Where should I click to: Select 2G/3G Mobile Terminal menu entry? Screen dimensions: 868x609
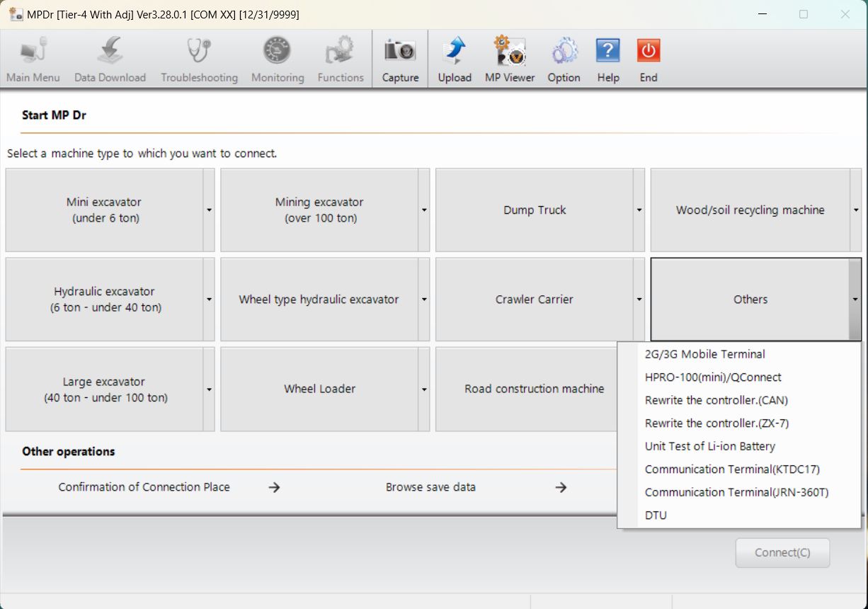[x=704, y=354]
